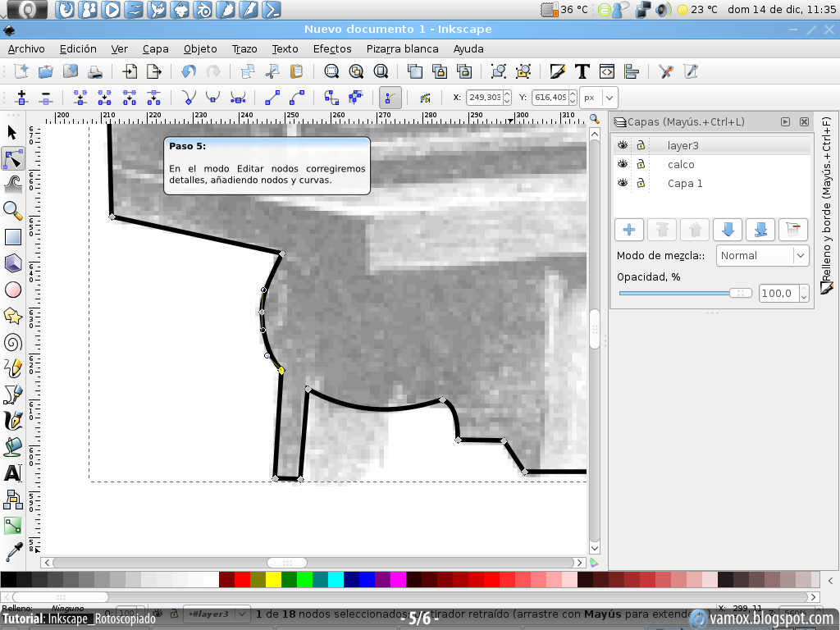Choose the Ellipse circle tool

pyautogui.click(x=13, y=290)
